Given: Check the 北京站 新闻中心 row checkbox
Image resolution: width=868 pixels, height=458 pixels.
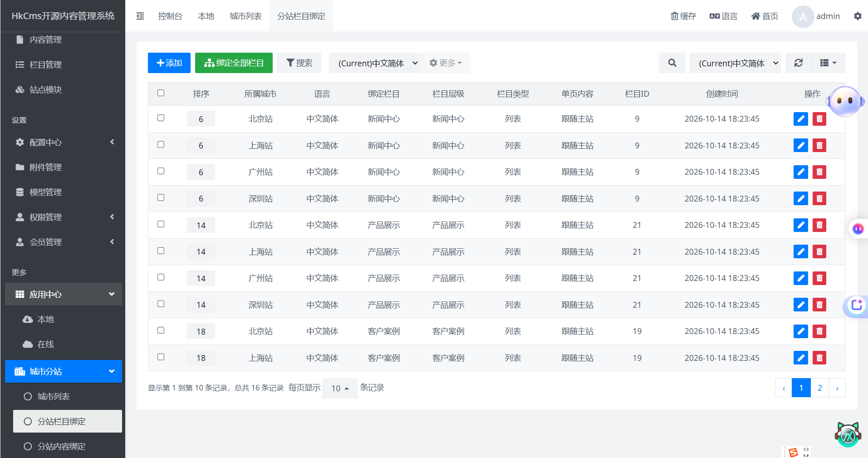Looking at the screenshot, I should (161, 118).
